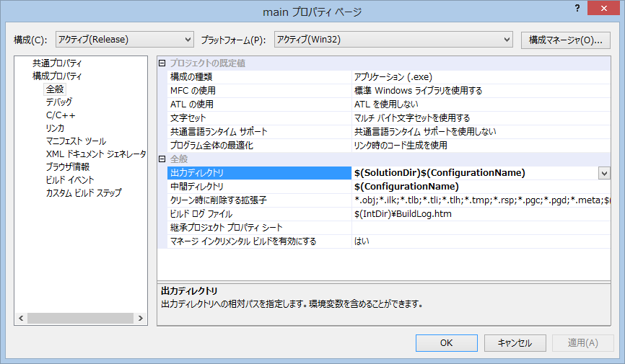Image resolution: width=625 pixels, height=364 pixels.
Task: Open the デバッグ property page
Action: [59, 102]
